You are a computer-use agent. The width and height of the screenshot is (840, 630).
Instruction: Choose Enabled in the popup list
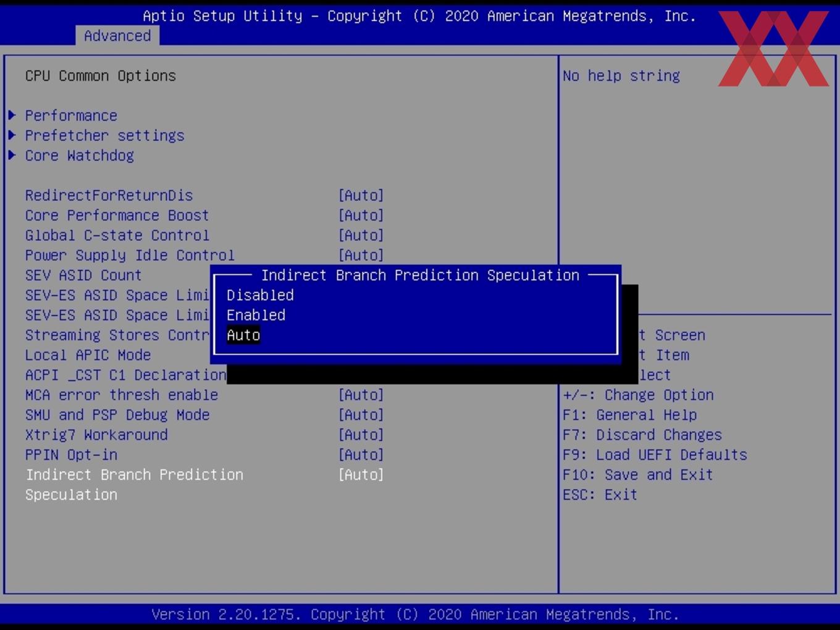click(256, 315)
